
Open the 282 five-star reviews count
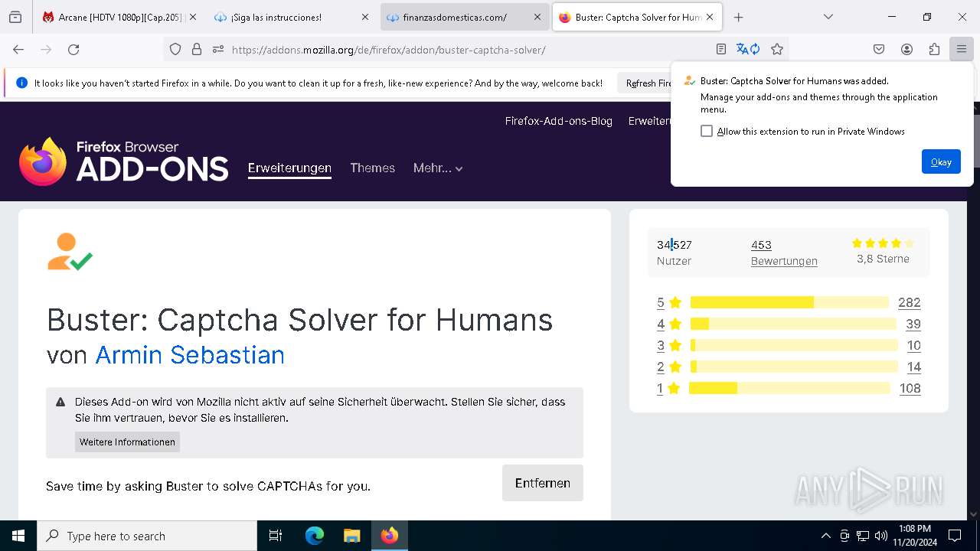tap(910, 302)
